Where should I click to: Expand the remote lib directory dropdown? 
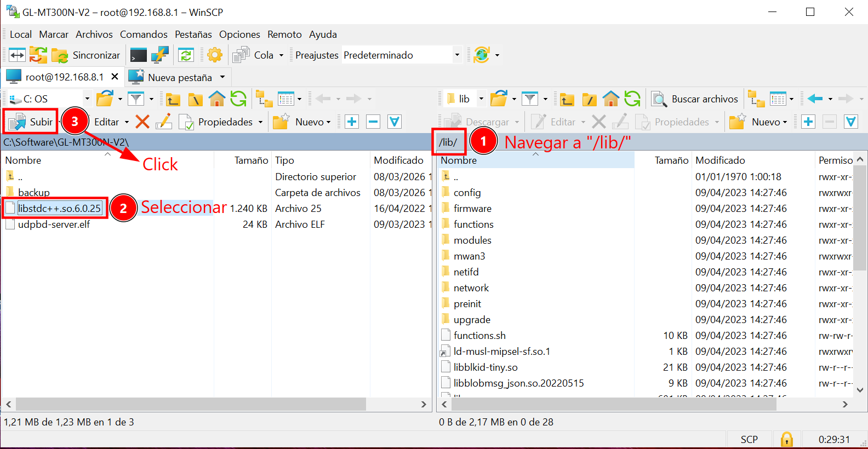click(x=481, y=99)
